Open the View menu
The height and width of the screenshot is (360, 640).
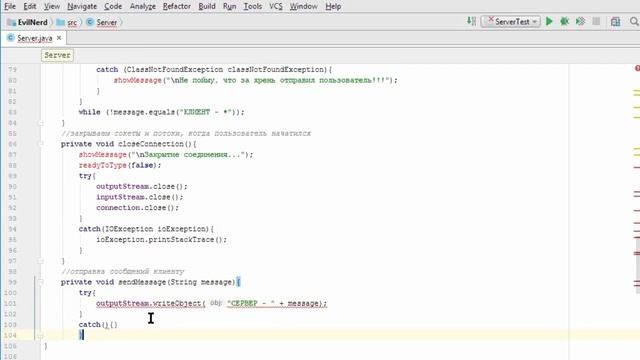pos(52,6)
